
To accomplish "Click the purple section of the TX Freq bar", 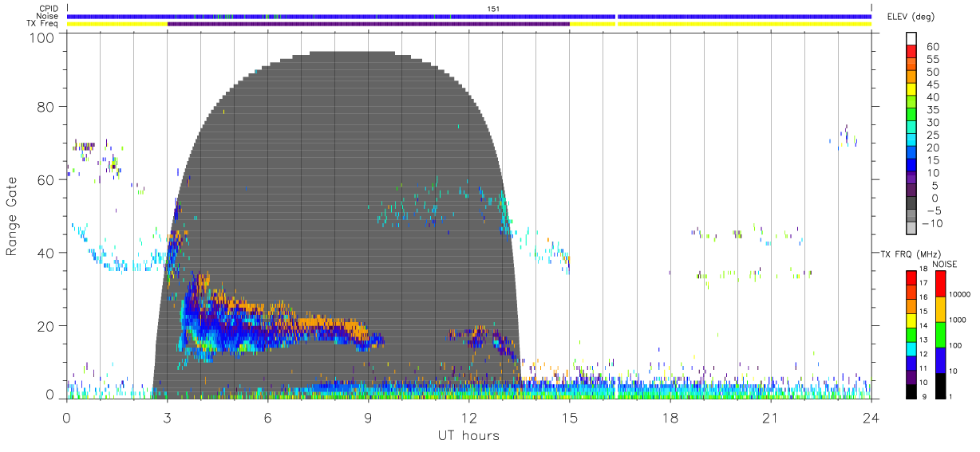I will coord(369,24).
